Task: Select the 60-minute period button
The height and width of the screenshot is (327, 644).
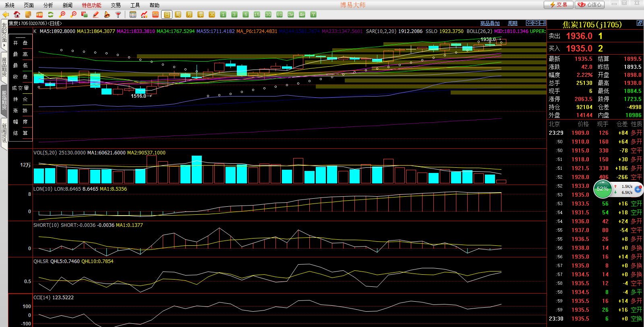Action: point(280,14)
